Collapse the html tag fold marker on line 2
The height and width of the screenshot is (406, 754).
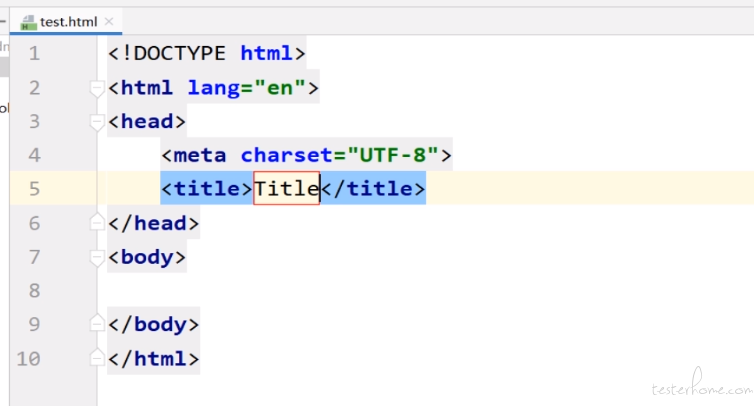97,88
